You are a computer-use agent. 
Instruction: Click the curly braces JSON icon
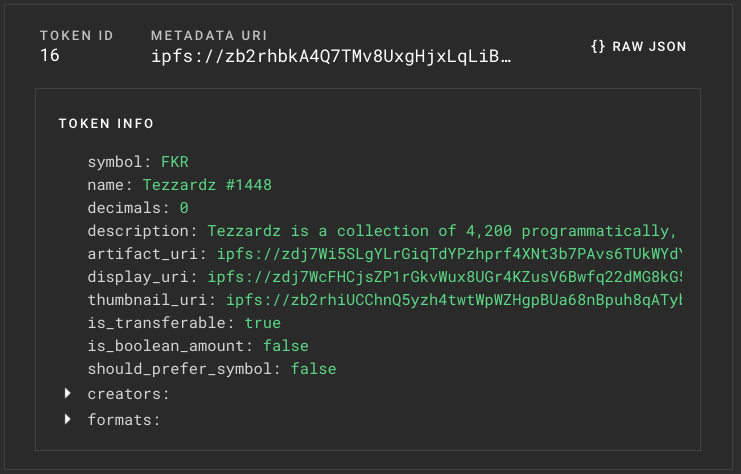point(598,46)
